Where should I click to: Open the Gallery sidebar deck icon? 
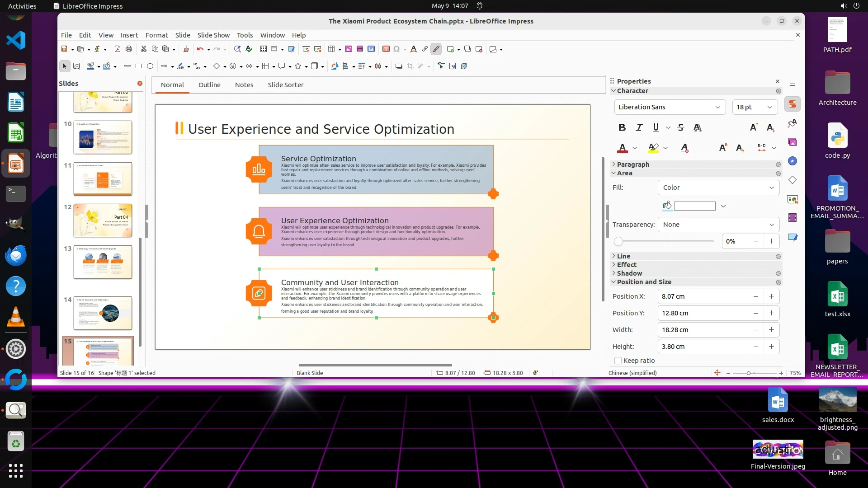click(793, 142)
